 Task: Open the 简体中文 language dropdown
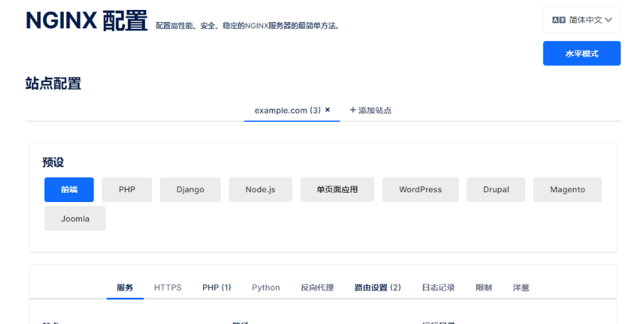coord(582,20)
